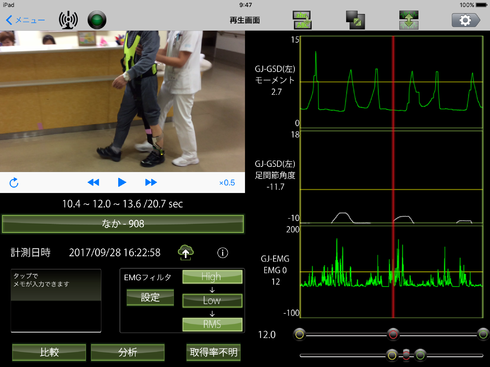Reload the video with circular arrow

14,183
